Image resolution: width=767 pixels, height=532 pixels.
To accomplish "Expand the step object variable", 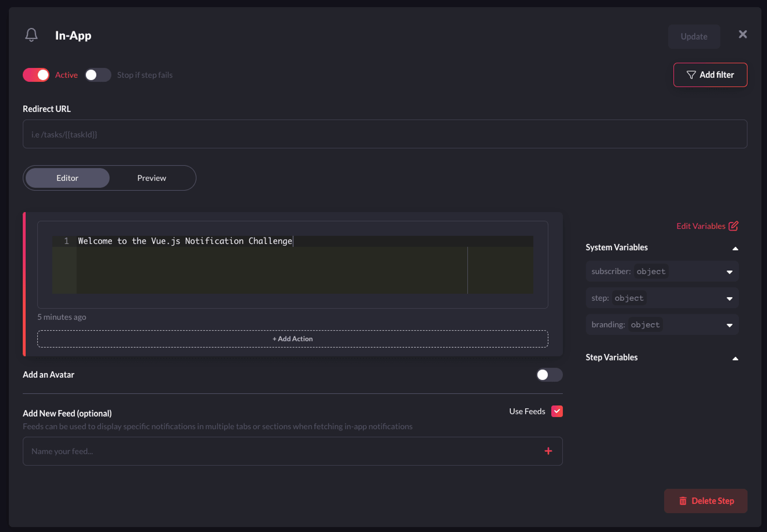I will point(729,298).
